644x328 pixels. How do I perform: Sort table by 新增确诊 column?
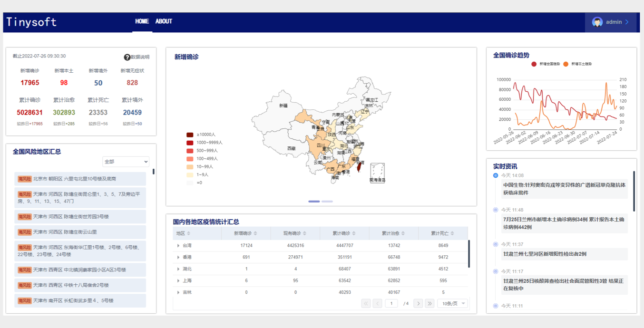click(255, 233)
